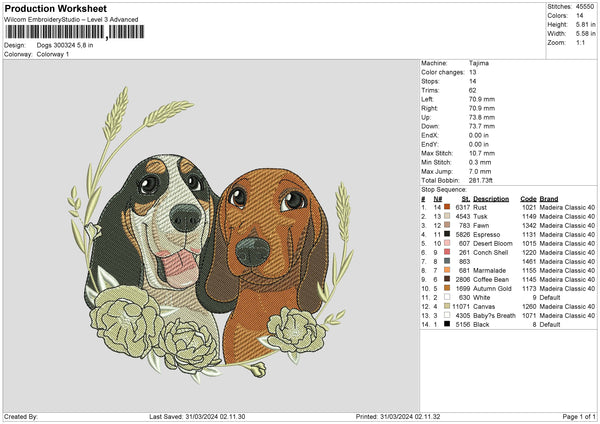Click the Up value "73.8 mm"
This screenshot has width=600, height=424.
click(x=482, y=117)
